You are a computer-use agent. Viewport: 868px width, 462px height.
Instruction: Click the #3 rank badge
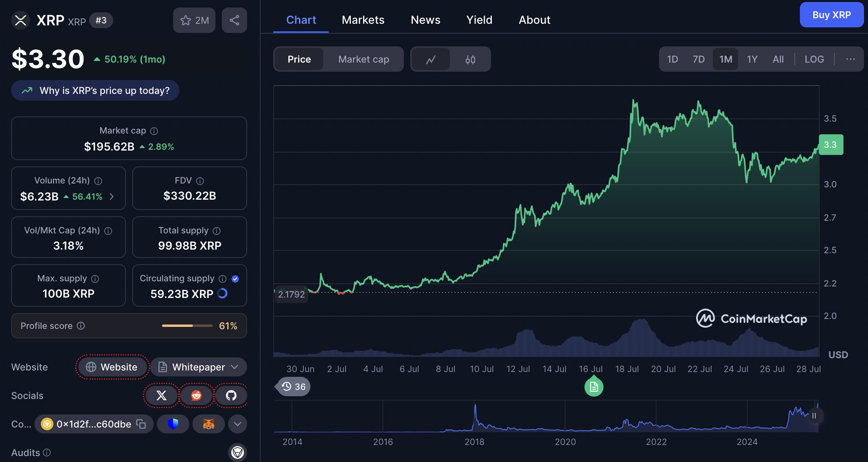coord(101,20)
